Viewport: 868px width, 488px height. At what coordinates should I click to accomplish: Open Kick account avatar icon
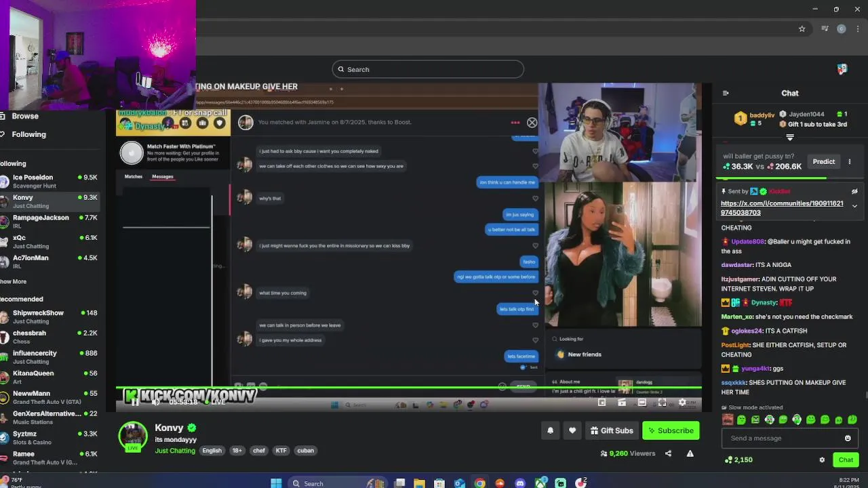click(x=842, y=69)
